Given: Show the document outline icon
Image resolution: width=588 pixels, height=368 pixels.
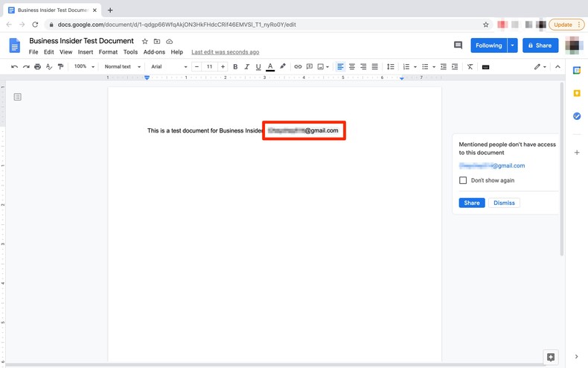Looking at the screenshot, I should pos(18,97).
